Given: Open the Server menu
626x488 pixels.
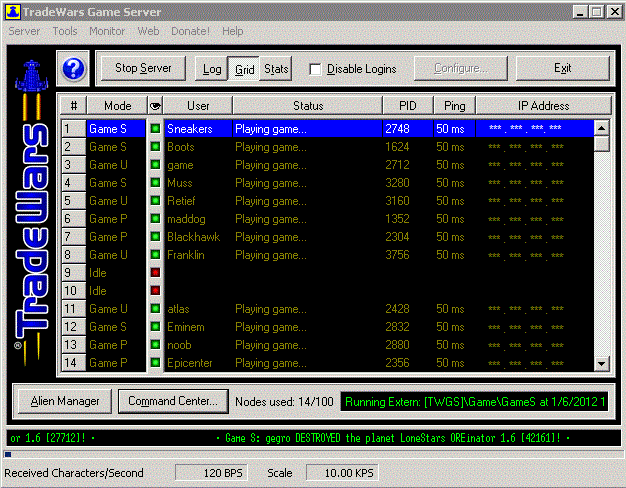Looking at the screenshot, I should tap(24, 31).
